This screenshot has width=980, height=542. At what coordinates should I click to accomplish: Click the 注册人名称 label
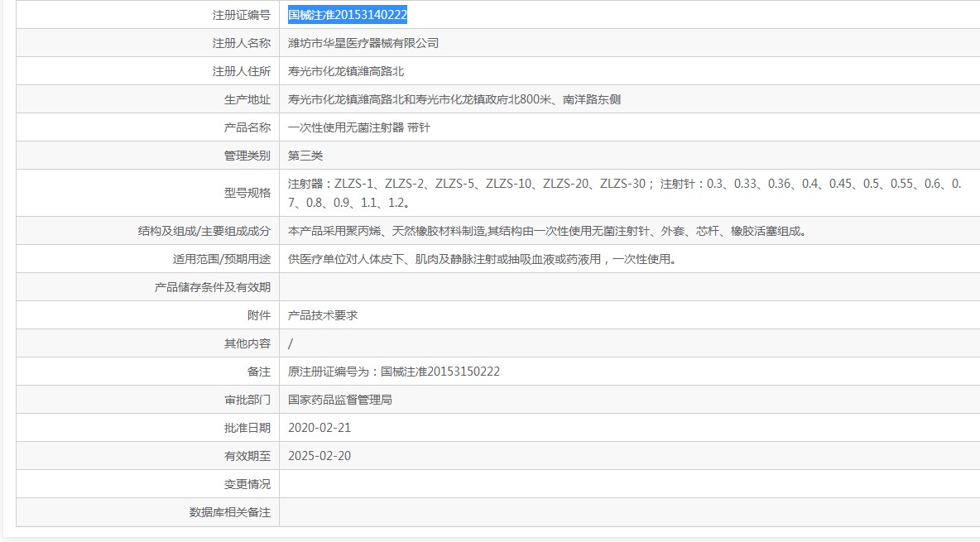(241, 43)
